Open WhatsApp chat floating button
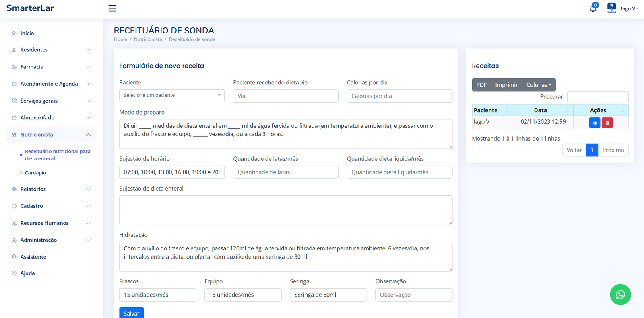This screenshot has width=644, height=318. [x=620, y=295]
